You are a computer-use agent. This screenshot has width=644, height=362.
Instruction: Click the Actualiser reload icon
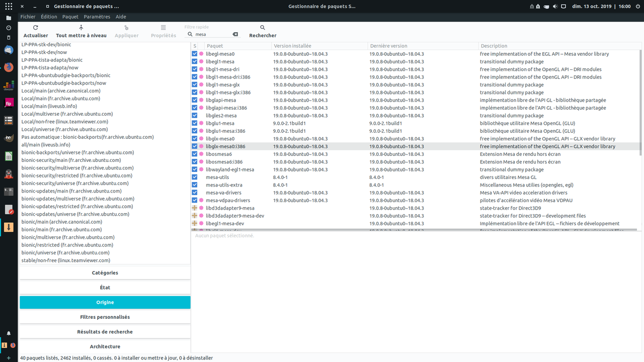coord(36,28)
